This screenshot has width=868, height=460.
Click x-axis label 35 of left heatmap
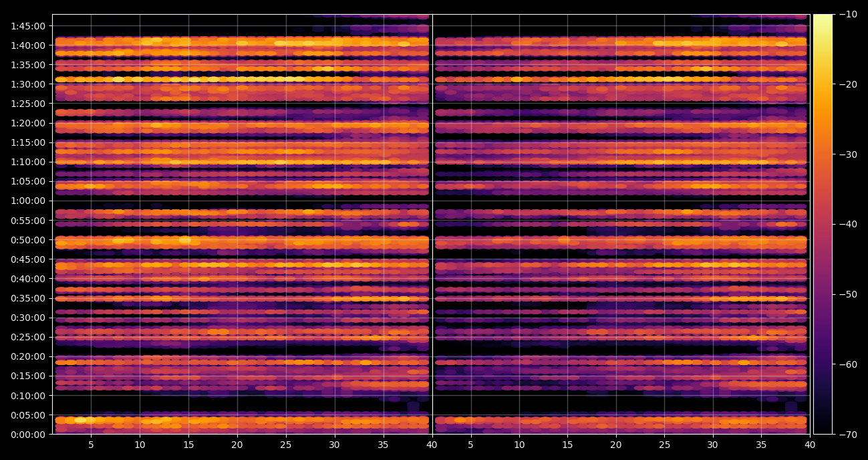click(x=384, y=445)
